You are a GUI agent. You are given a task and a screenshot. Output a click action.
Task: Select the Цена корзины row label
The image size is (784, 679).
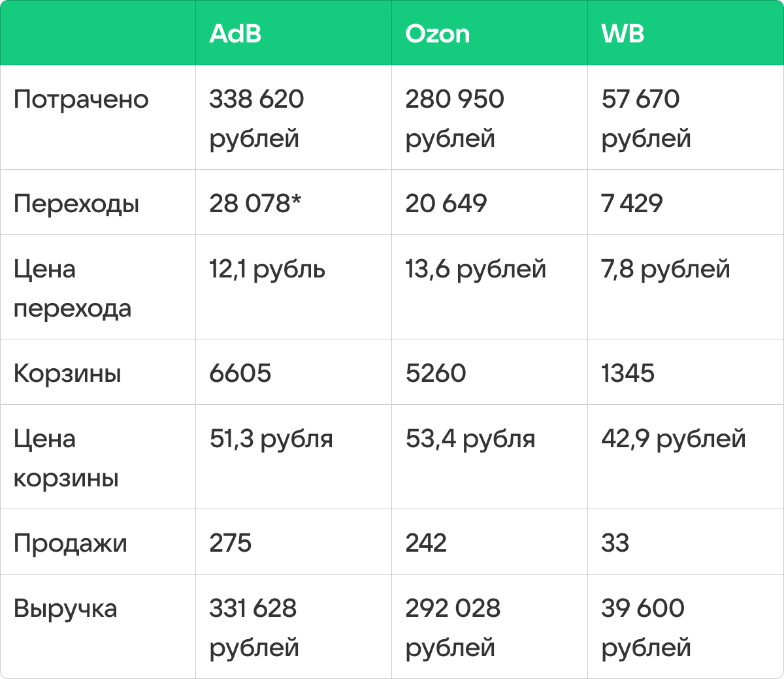pyautogui.click(x=66, y=458)
